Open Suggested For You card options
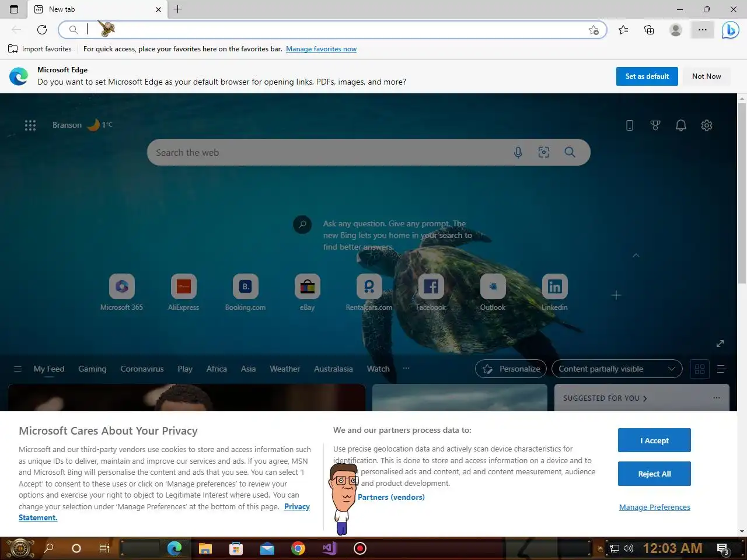The height and width of the screenshot is (560, 747). pyautogui.click(x=717, y=398)
